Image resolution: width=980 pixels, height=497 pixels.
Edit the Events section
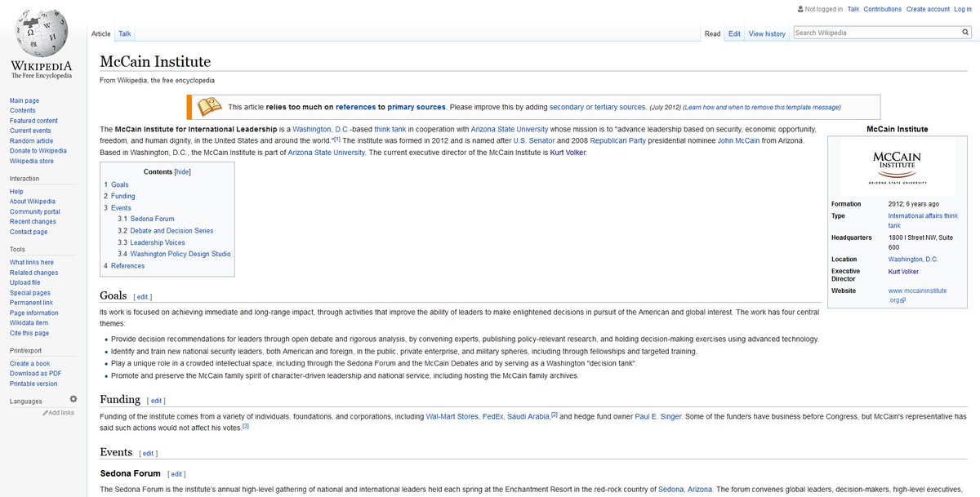[x=149, y=453]
